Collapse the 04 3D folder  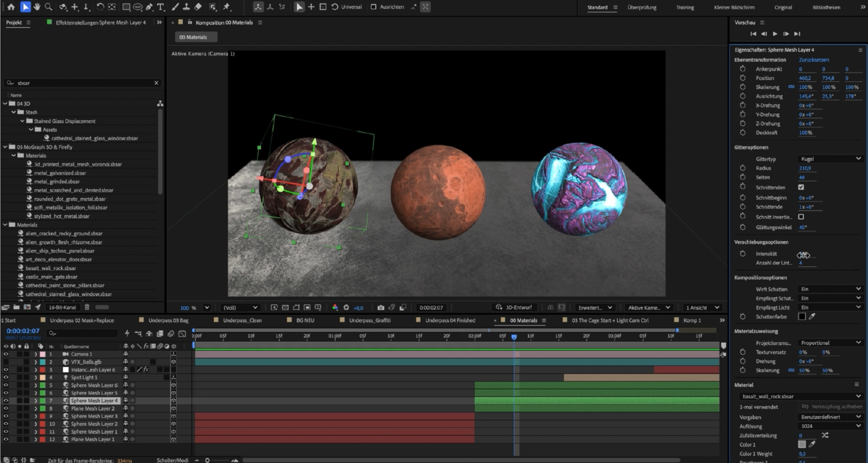5,104
